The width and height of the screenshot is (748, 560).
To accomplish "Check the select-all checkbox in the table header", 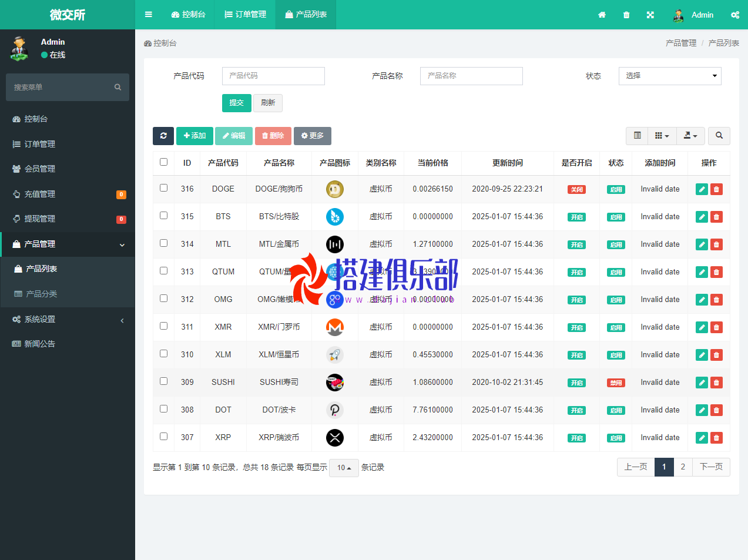I will tap(163, 162).
